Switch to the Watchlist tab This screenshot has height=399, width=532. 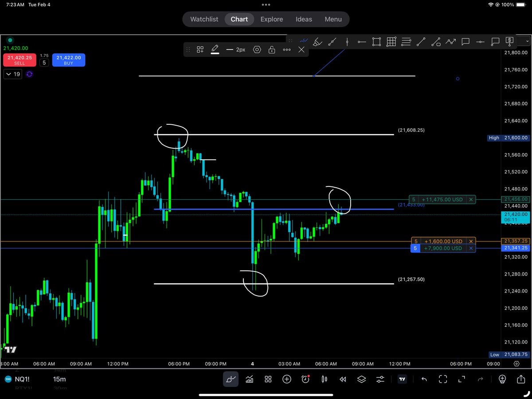204,19
